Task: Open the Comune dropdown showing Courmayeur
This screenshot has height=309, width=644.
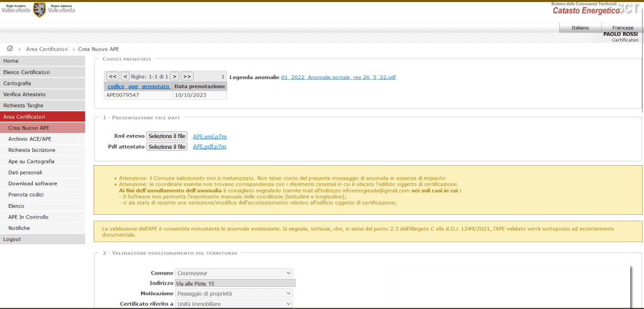Action: tap(234, 273)
